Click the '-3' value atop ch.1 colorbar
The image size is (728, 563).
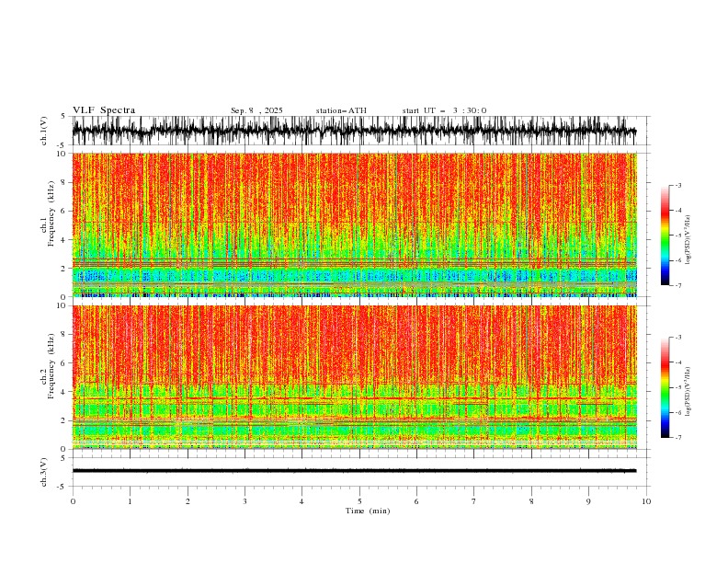pos(677,185)
